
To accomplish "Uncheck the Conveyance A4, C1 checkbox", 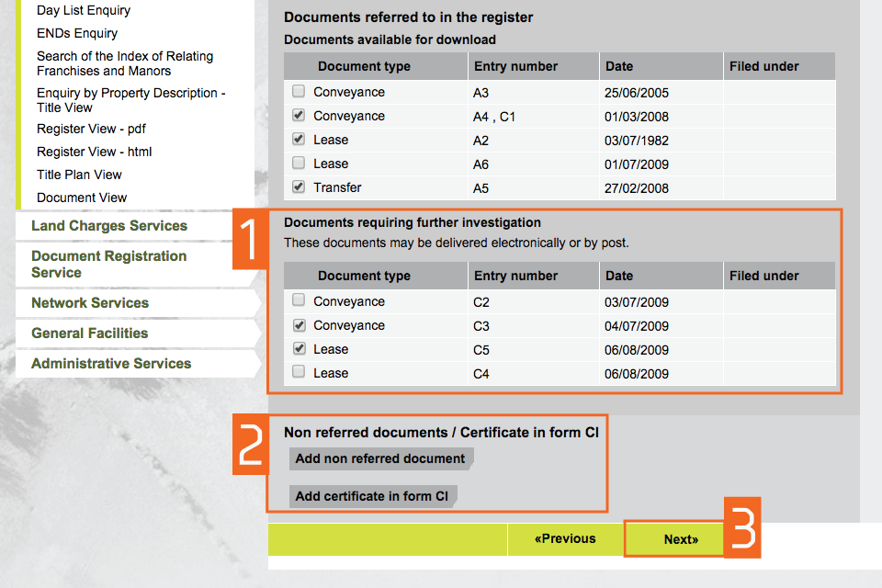I will click(299, 116).
